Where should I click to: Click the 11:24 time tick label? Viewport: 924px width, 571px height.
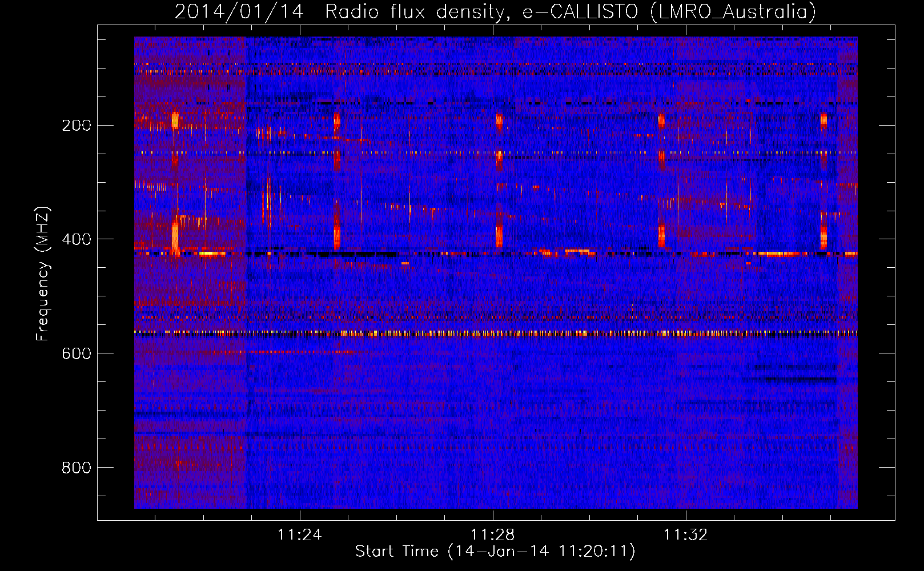pyautogui.click(x=300, y=534)
